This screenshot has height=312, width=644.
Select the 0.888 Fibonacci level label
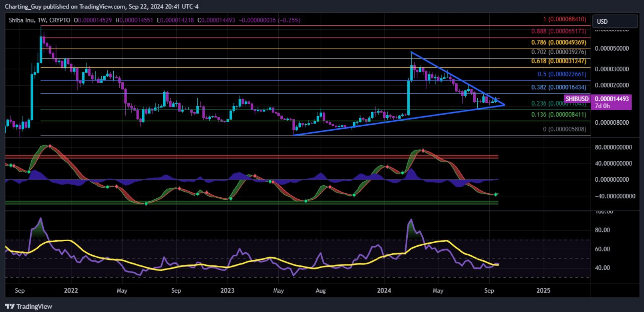click(x=558, y=31)
